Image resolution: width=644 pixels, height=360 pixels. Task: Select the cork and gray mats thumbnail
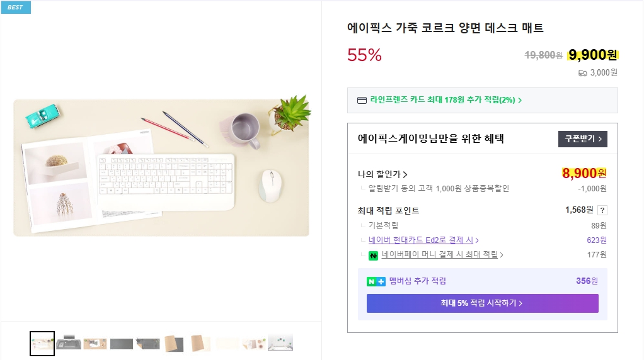pos(174,343)
